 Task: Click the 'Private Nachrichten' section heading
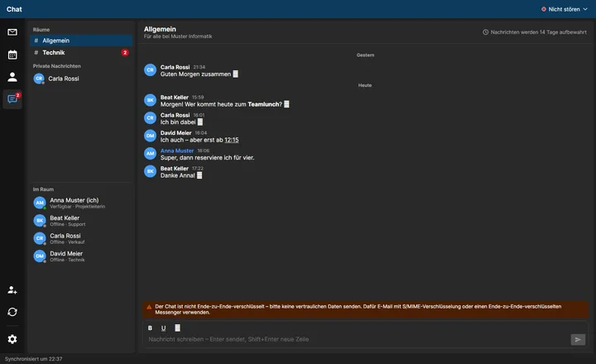(56, 66)
